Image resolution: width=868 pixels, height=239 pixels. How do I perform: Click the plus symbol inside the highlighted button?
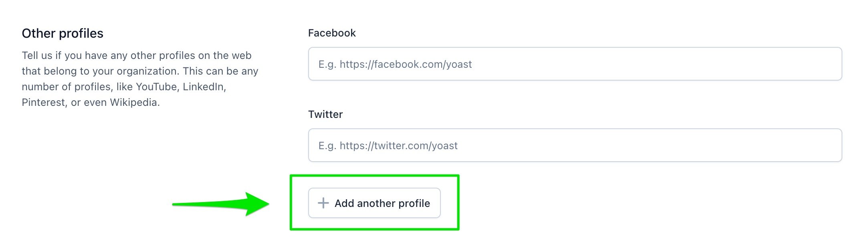(x=323, y=203)
